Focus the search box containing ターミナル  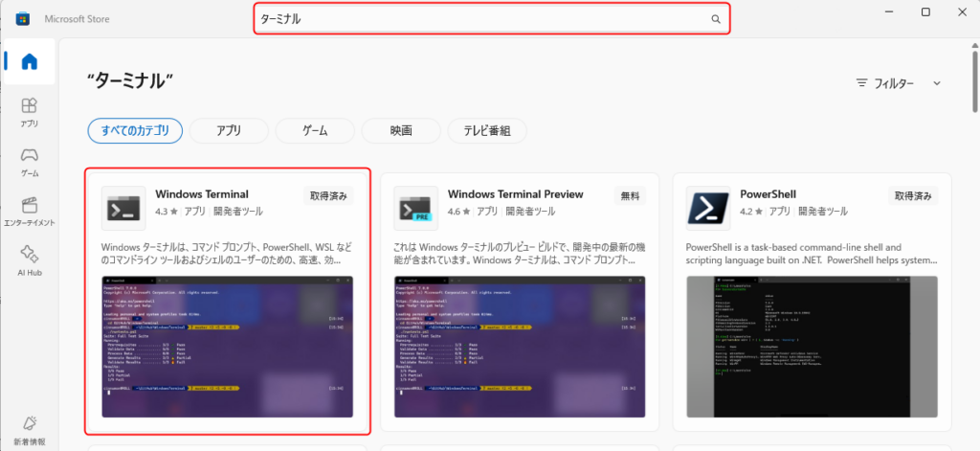pyautogui.click(x=491, y=19)
